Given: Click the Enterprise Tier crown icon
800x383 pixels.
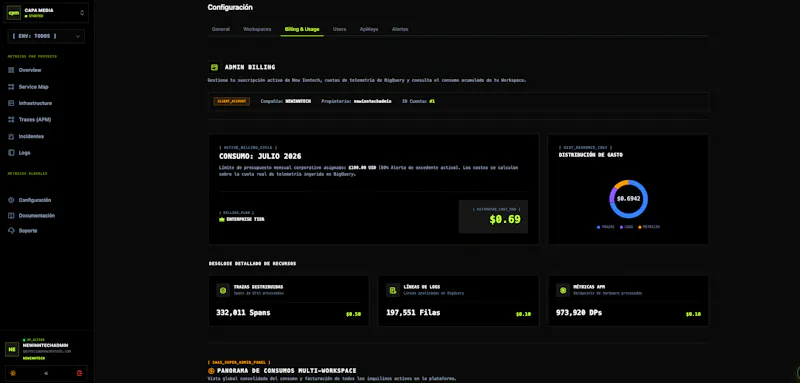Looking at the screenshot, I should [x=221, y=219].
